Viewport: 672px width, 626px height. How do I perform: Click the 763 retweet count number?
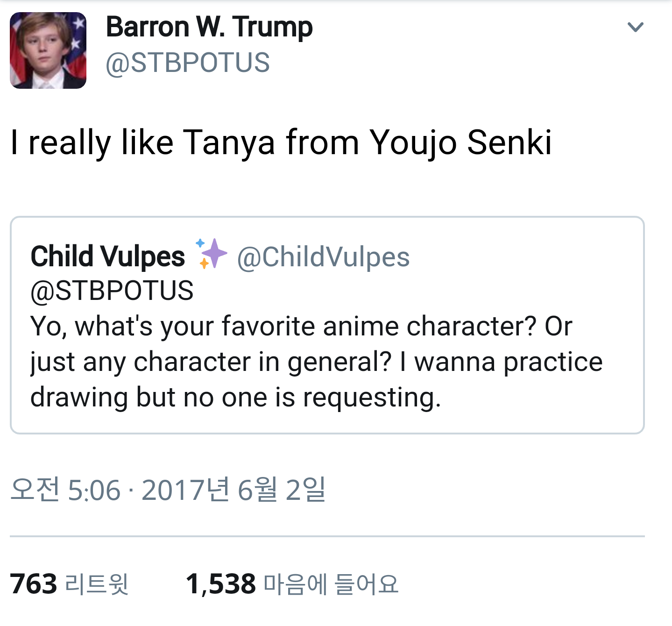pos(34,584)
